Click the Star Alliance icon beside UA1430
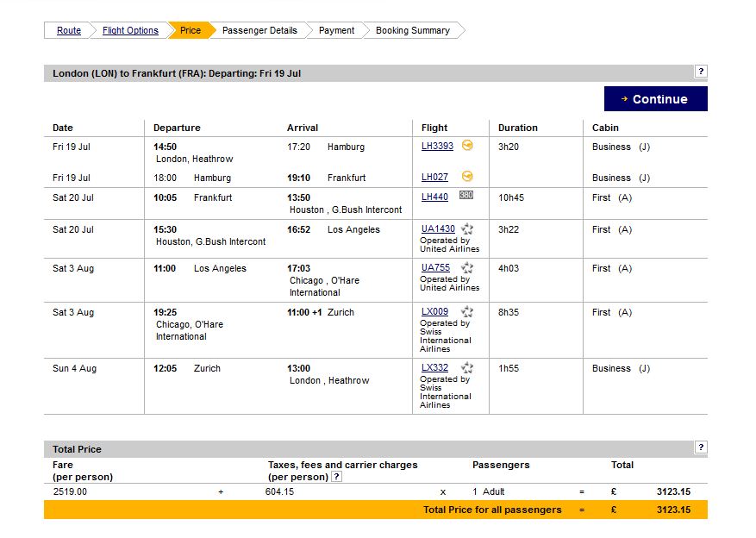The image size is (756, 538). (467, 229)
